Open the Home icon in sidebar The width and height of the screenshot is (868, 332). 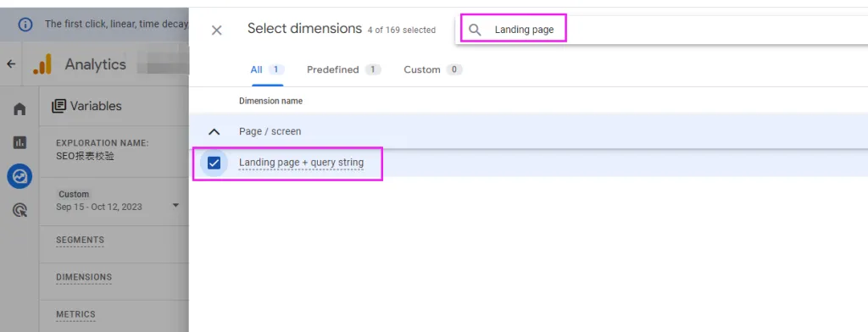pyautogui.click(x=19, y=109)
